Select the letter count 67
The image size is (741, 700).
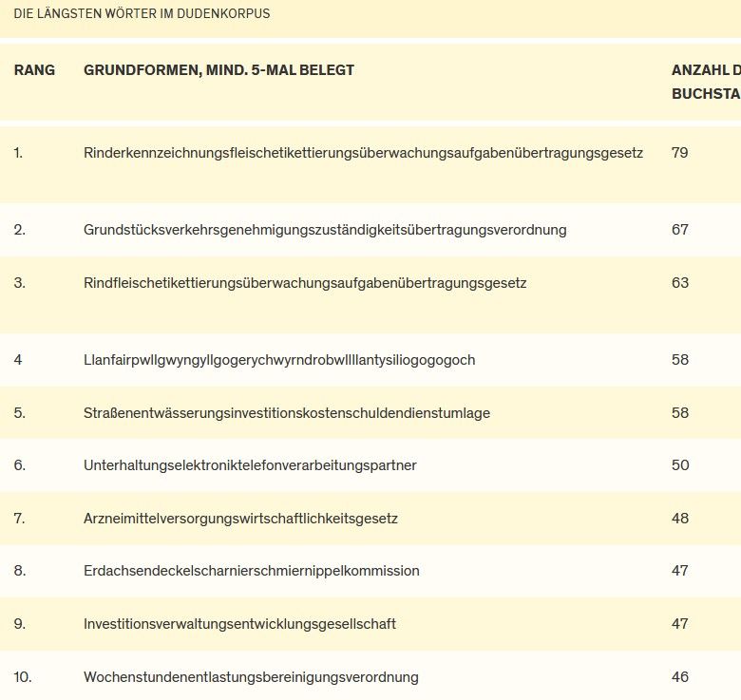679,230
